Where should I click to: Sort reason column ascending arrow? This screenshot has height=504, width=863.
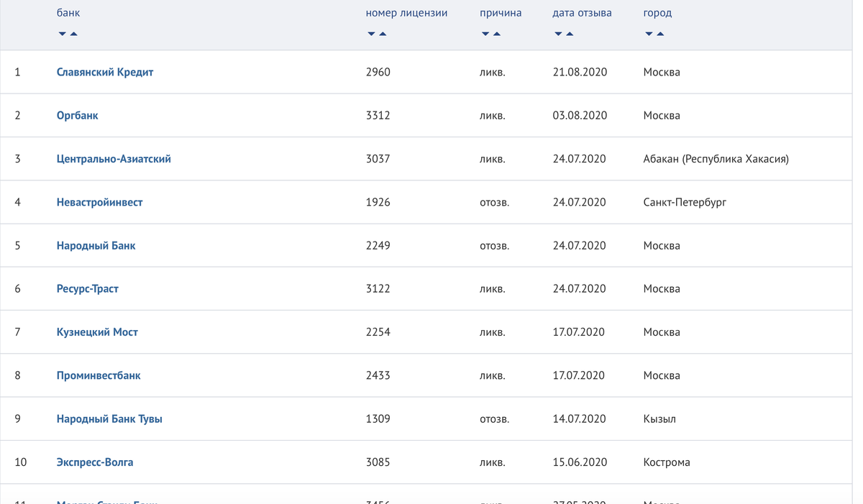(497, 34)
